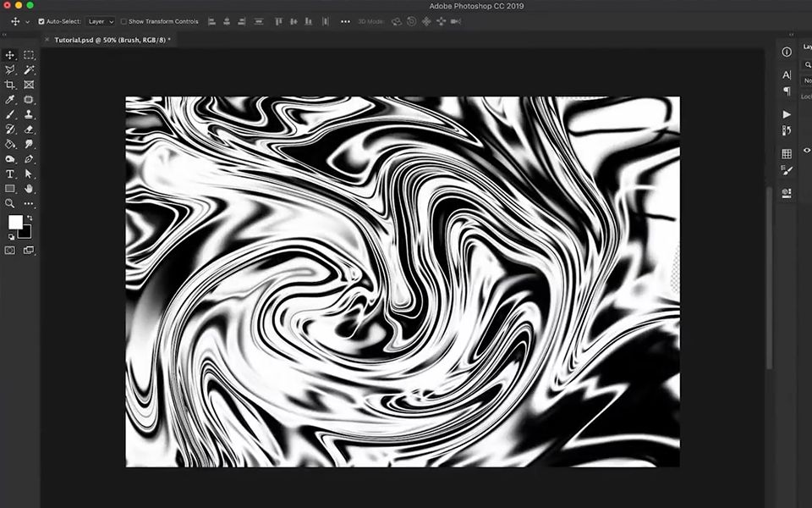This screenshot has width=812, height=508.
Task: Open the Paragraph panel
Action: (x=787, y=91)
